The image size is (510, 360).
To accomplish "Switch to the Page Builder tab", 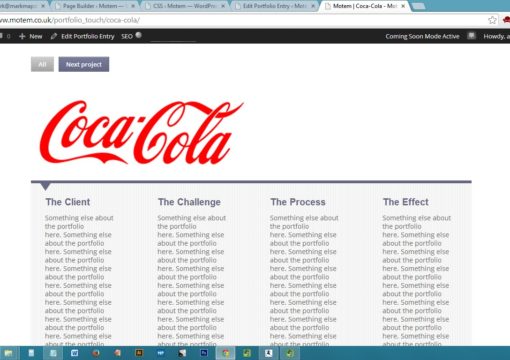I will pos(94,6).
